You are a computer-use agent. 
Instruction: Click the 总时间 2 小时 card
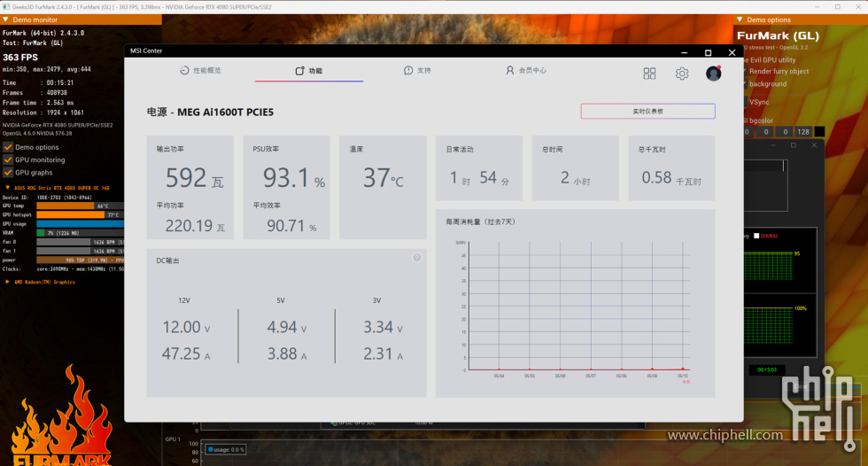(575, 168)
